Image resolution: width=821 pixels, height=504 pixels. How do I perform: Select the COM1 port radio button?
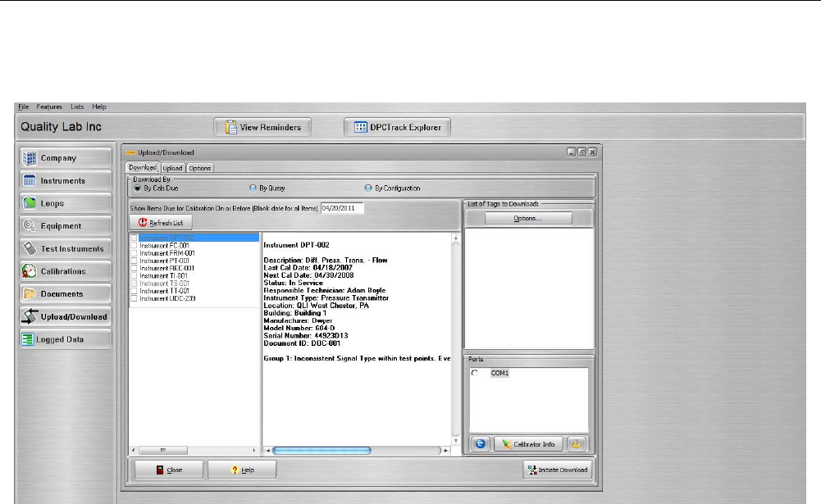click(x=474, y=373)
